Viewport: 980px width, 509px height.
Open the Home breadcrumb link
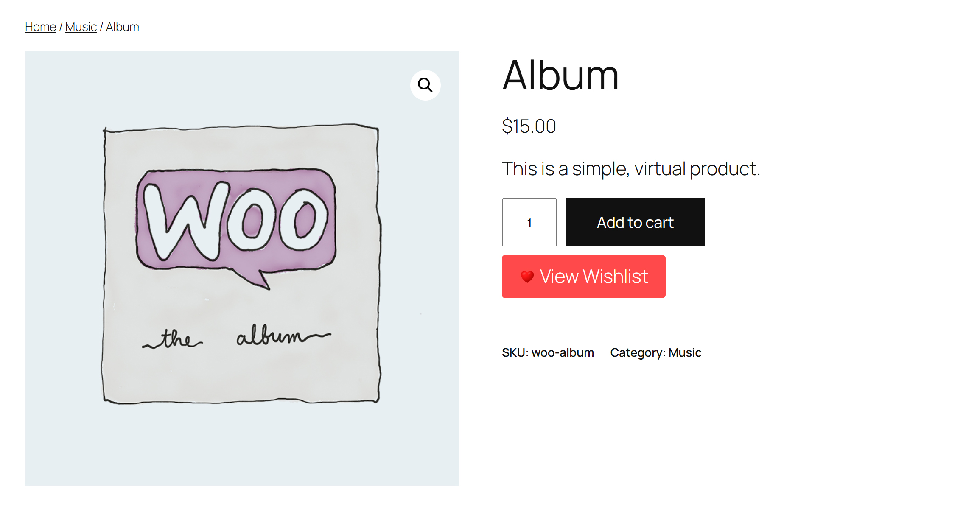point(40,27)
